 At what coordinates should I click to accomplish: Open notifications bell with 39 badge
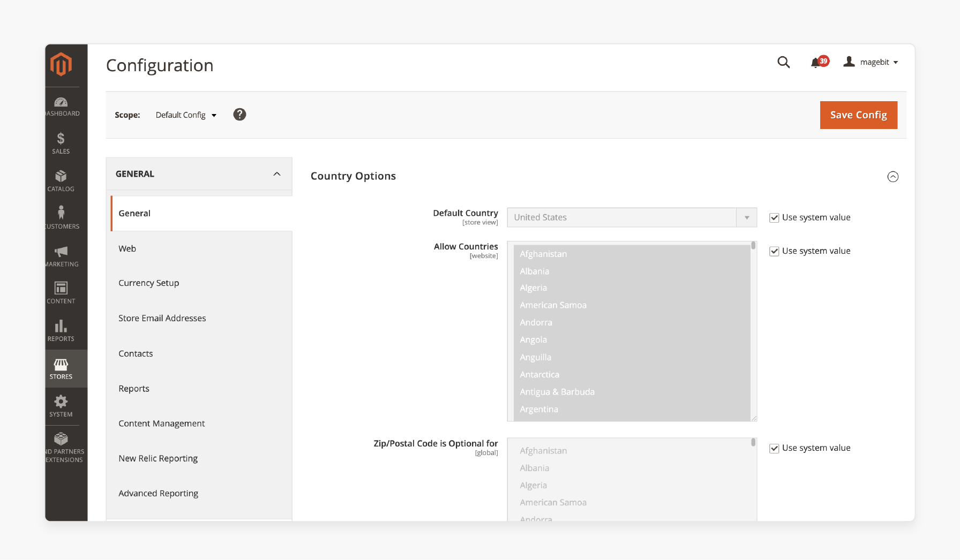819,62
